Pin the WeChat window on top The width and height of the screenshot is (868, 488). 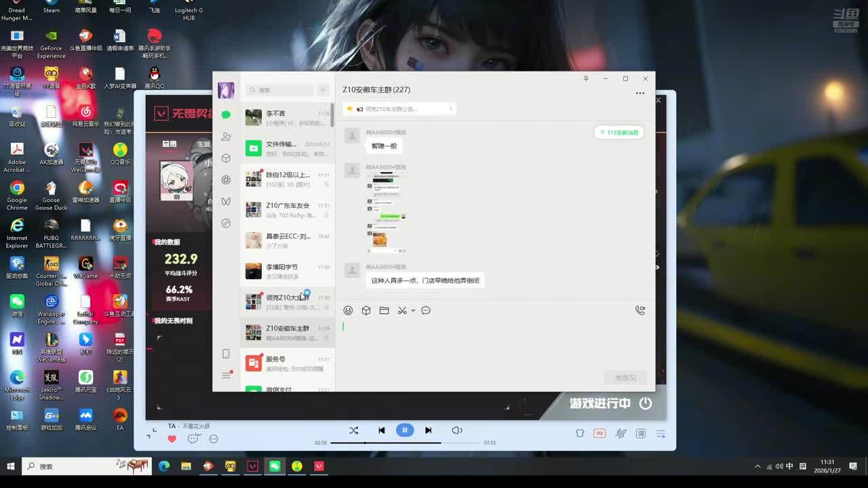pyautogui.click(x=586, y=79)
